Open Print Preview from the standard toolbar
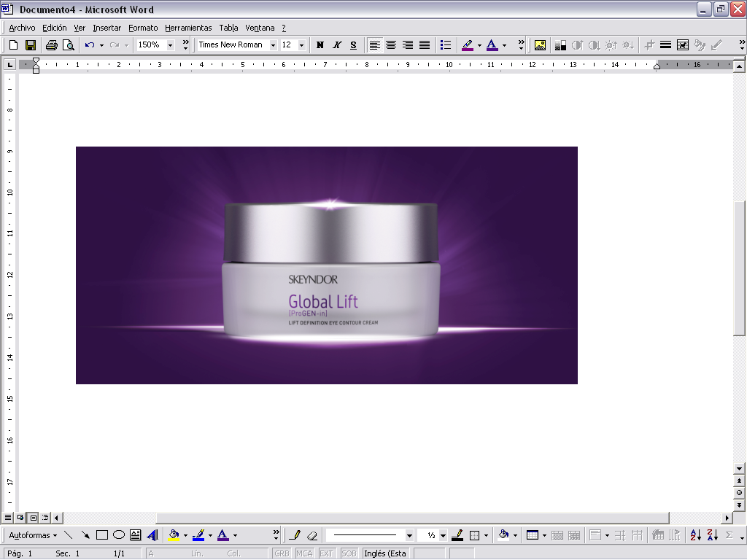Image resolution: width=747 pixels, height=560 pixels. 69,44
